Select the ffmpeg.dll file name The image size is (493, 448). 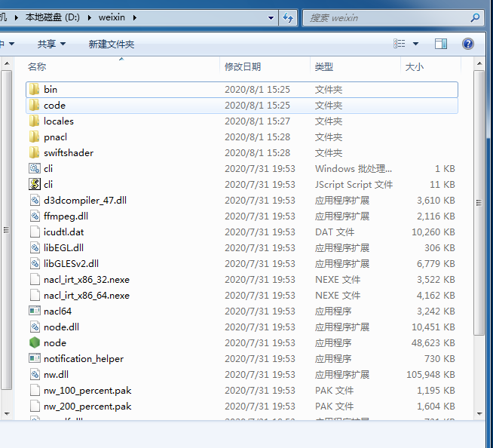tap(66, 216)
